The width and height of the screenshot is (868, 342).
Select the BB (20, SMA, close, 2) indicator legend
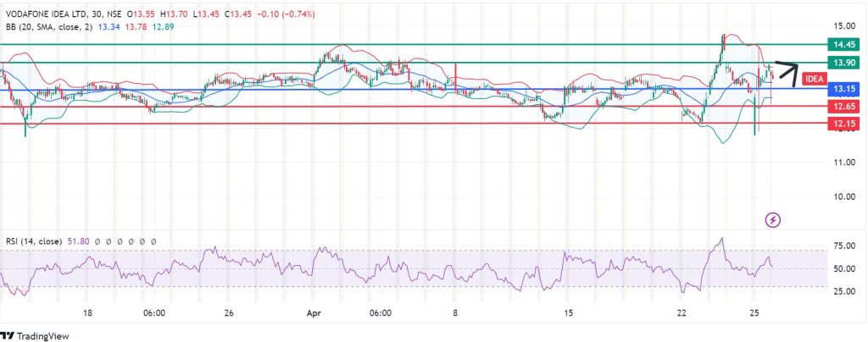[x=49, y=26]
